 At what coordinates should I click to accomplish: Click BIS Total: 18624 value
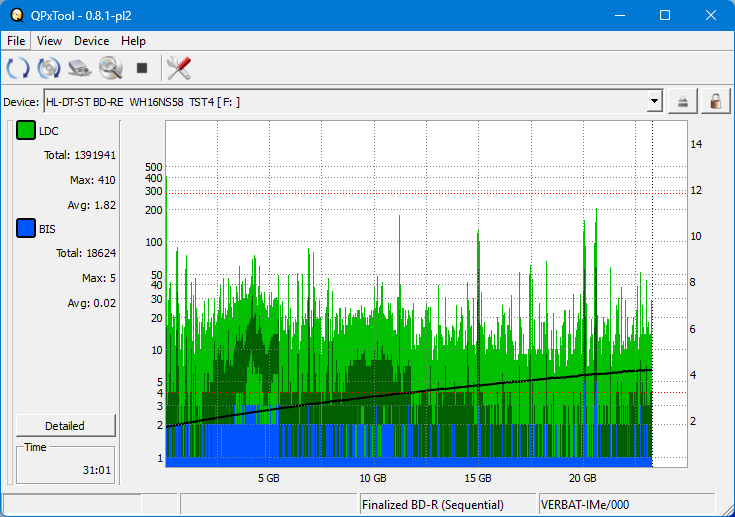click(86, 253)
